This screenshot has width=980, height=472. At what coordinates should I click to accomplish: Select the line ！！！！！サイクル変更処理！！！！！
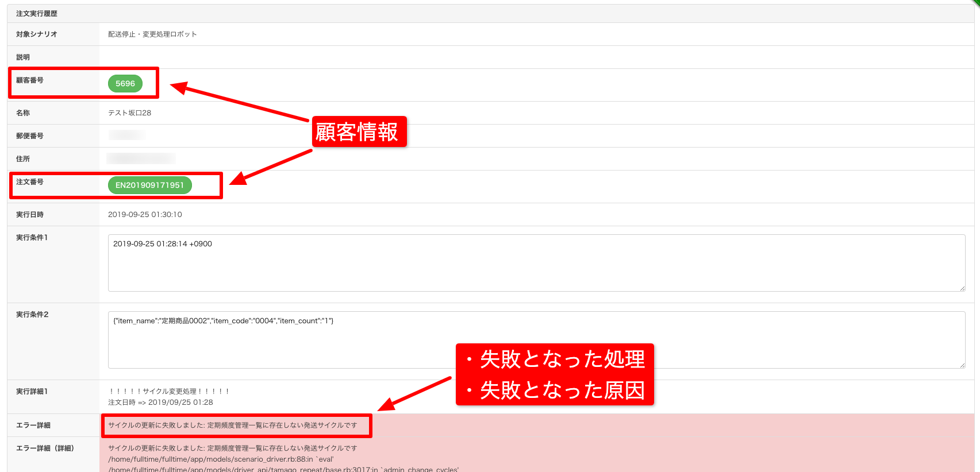tap(169, 391)
